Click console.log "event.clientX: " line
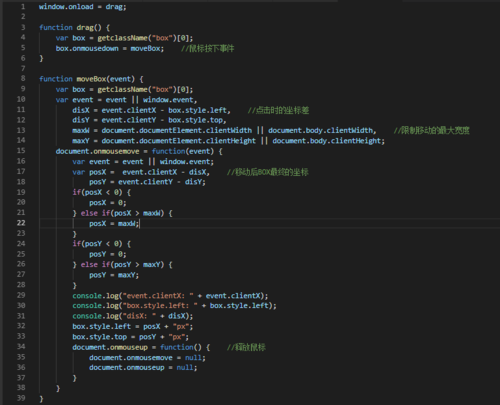The image size is (500, 405). pyautogui.click(x=170, y=296)
